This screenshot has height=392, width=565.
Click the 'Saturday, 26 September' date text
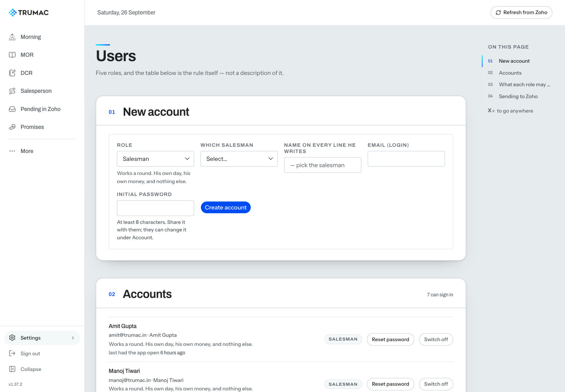click(126, 13)
